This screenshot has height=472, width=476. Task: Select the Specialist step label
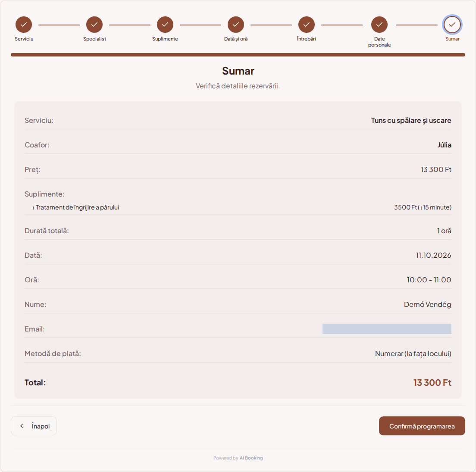95,39
